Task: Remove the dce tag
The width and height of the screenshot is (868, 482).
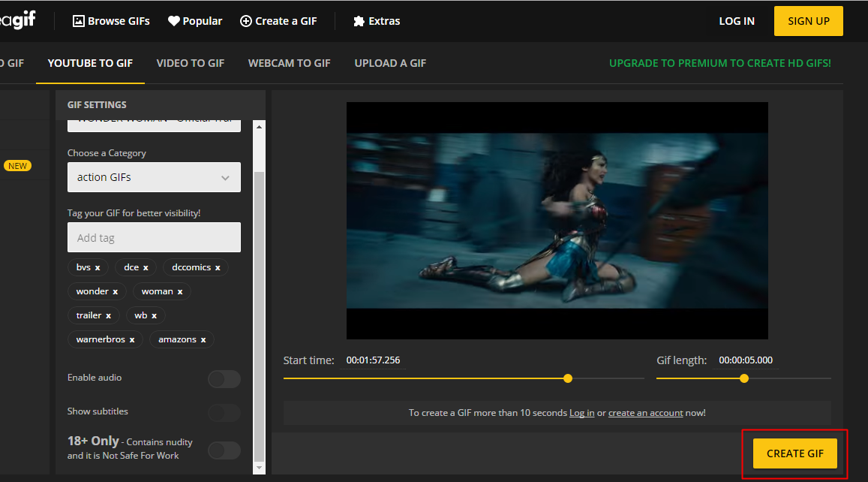Action: coord(146,267)
